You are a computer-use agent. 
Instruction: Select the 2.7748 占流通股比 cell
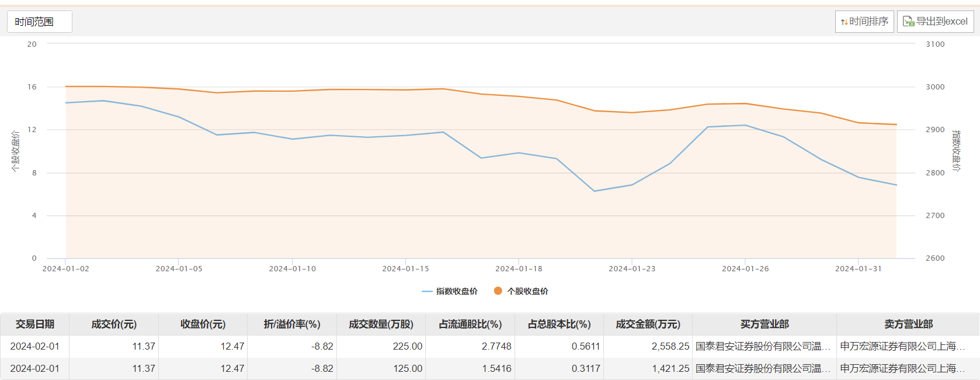point(470,346)
